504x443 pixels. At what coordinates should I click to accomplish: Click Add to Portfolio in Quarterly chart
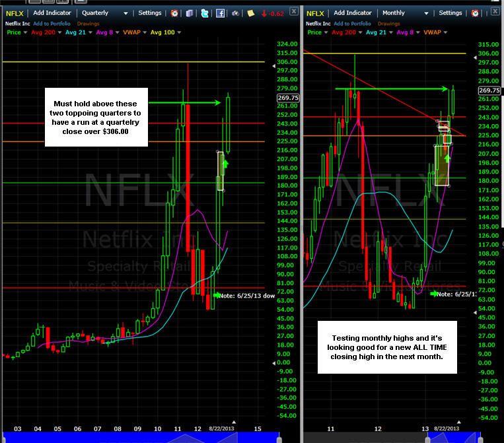tap(52, 24)
